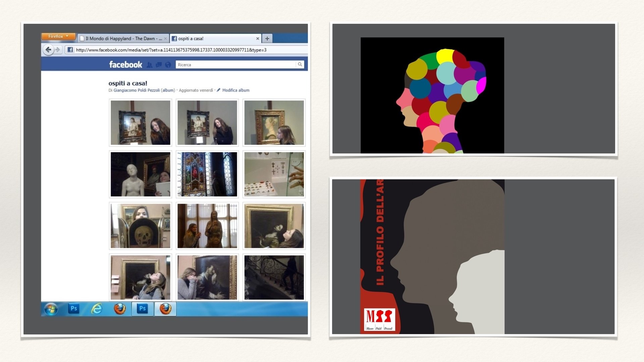Open the stained glass window photo
The image size is (644, 362).
(x=207, y=174)
